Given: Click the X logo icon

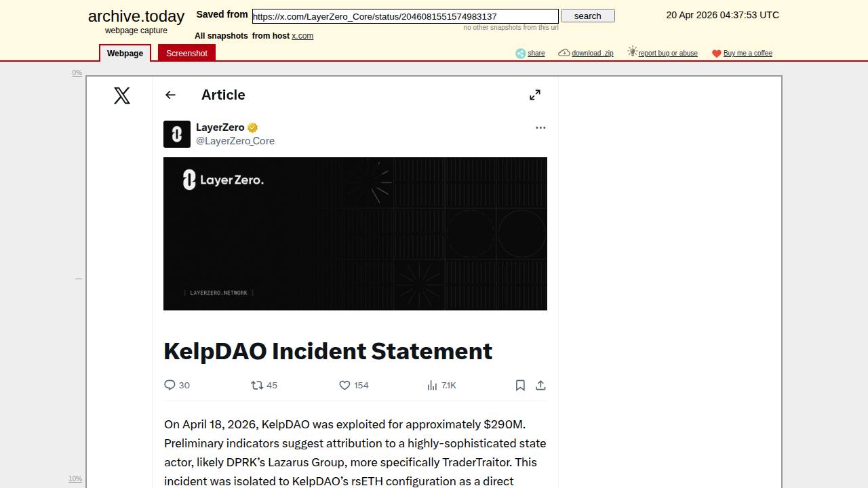Looking at the screenshot, I should (x=122, y=96).
